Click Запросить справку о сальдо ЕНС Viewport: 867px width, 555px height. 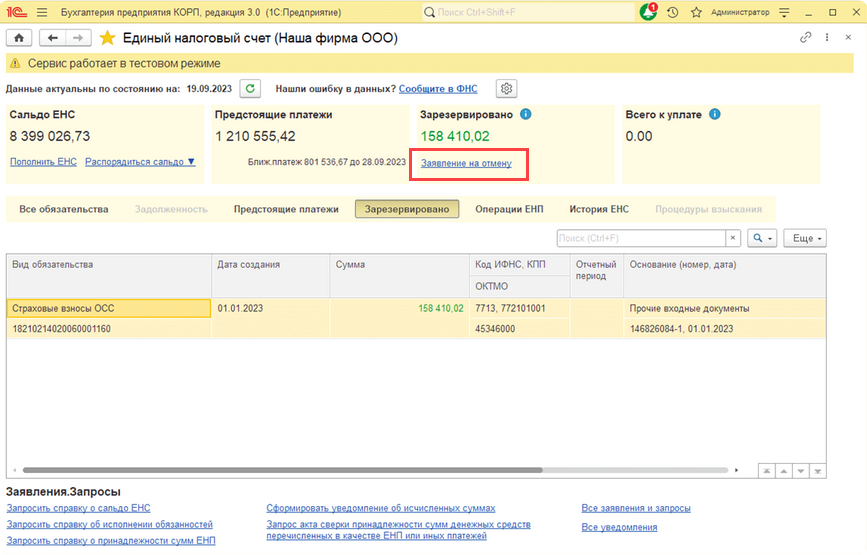click(79, 508)
